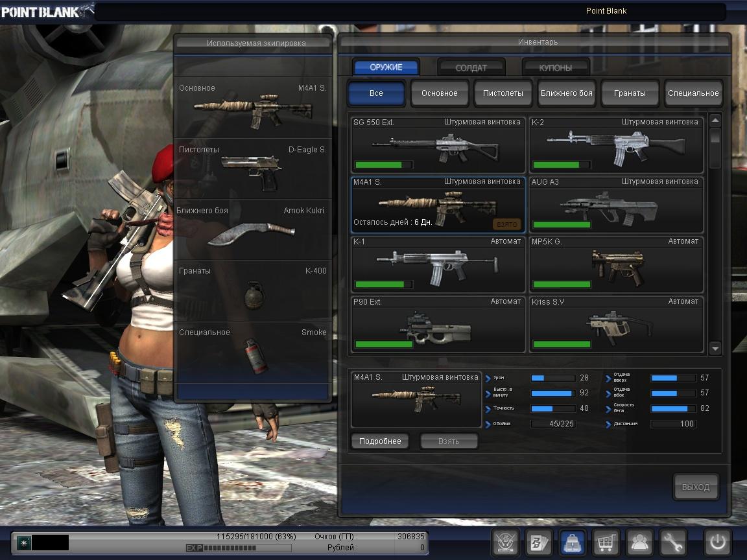747x560 pixels.
Task: Filter inventory by Основное
Action: (x=440, y=93)
